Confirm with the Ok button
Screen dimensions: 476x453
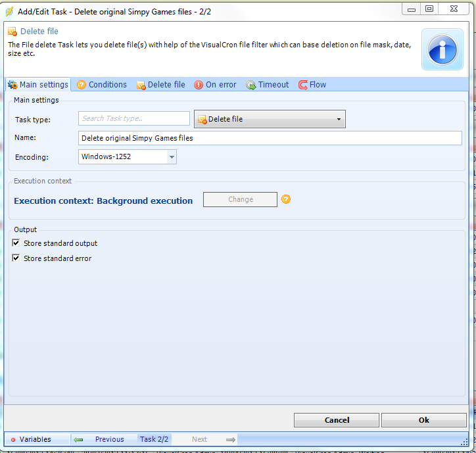423,420
